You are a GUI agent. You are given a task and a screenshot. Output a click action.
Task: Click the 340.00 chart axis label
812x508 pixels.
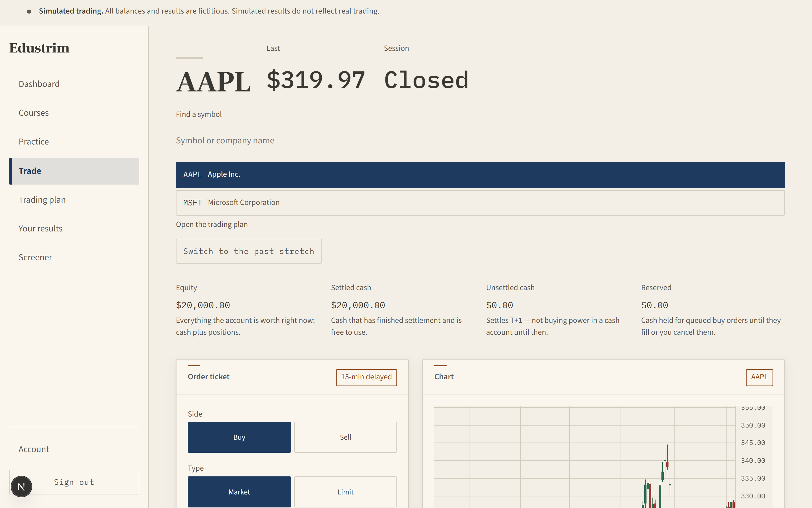click(x=753, y=461)
